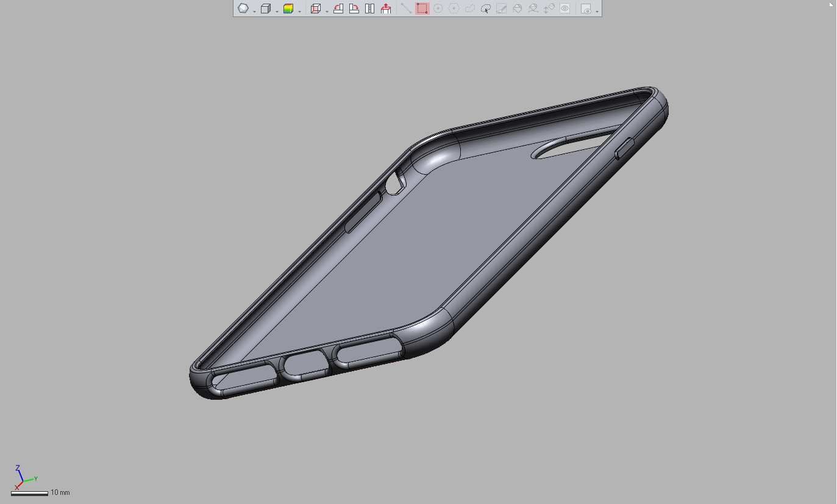Toggle the smart selection cursor tool

486,9
